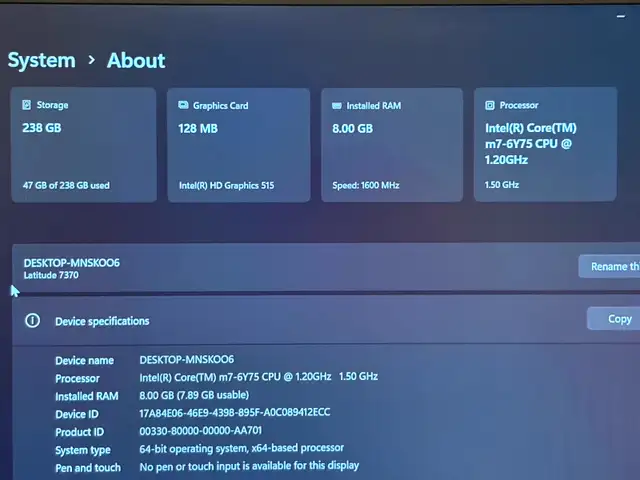640x480 pixels.
Task: Select the Processor card's 1.50 GHz text
Action: (x=502, y=184)
